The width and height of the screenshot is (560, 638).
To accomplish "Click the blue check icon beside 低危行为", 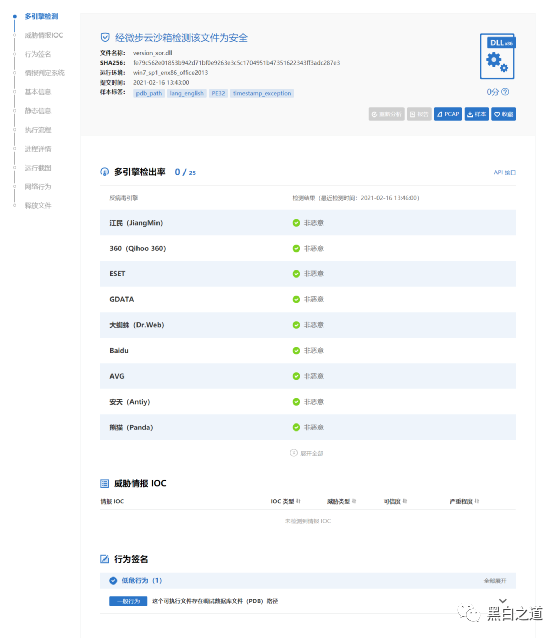I will [113, 581].
